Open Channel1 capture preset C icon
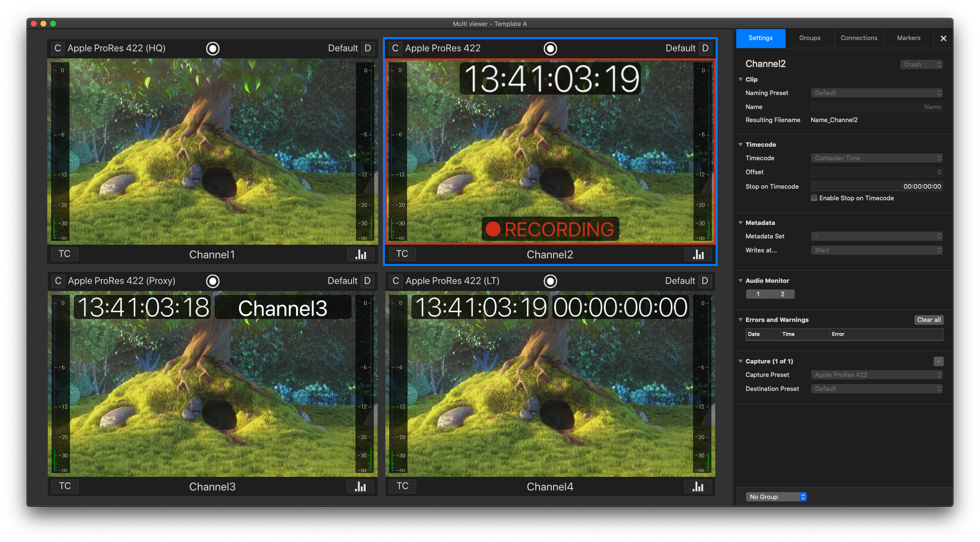 click(x=57, y=48)
